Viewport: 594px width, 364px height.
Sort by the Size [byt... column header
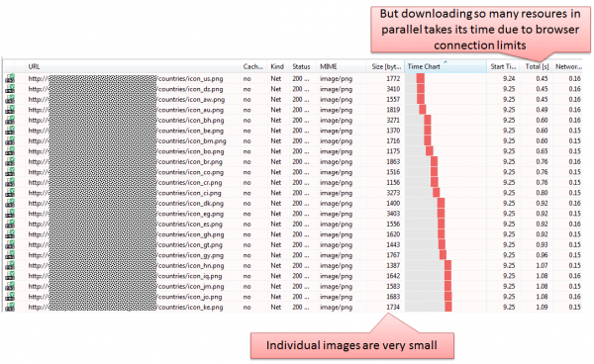(385, 66)
